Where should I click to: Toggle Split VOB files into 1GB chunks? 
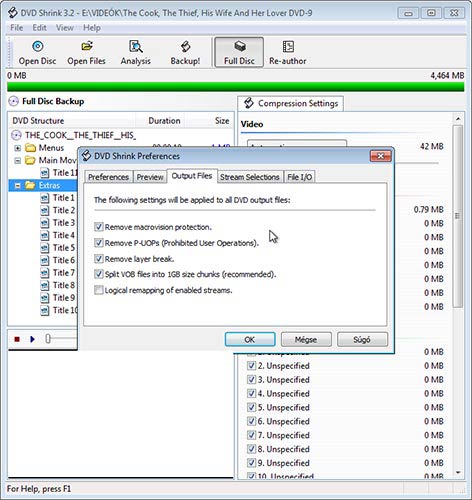pos(99,274)
